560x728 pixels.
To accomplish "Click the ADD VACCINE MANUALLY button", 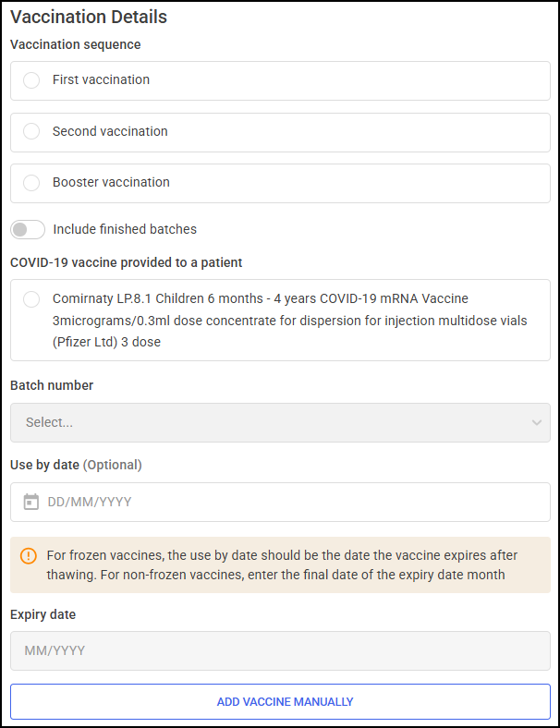I will coord(281,701).
